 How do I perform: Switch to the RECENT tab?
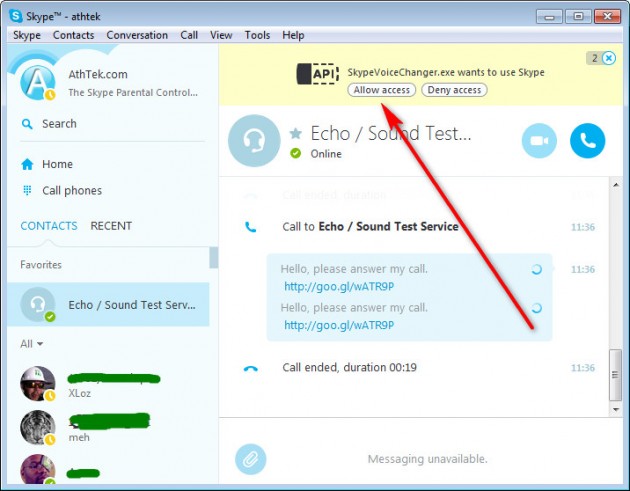[111, 226]
